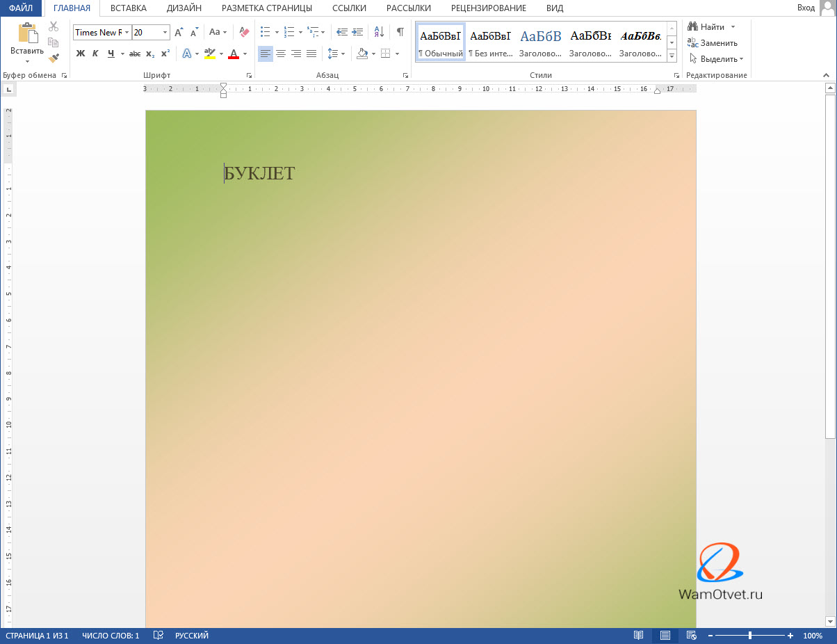
Task: Click the Clear Formatting eraser icon
Action: (243, 32)
